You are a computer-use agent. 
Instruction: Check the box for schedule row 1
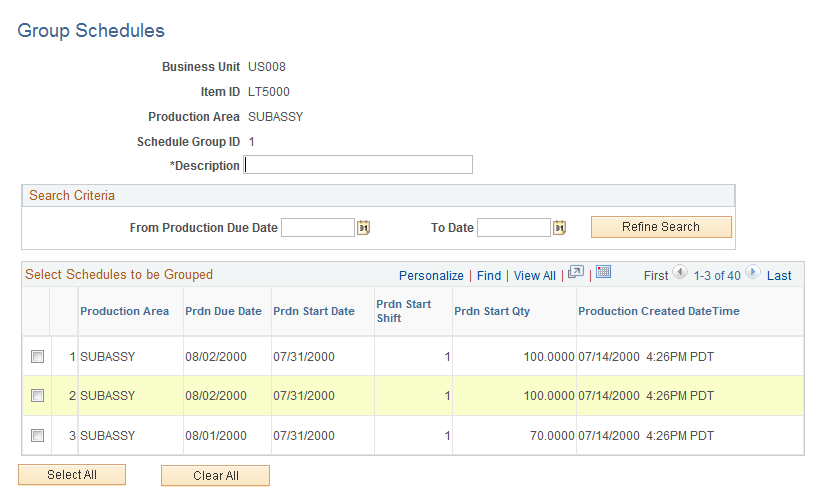tap(38, 356)
